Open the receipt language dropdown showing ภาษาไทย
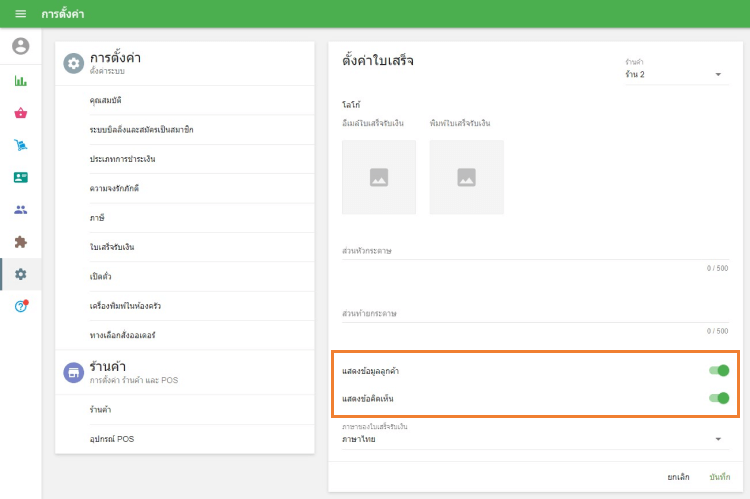 531,439
